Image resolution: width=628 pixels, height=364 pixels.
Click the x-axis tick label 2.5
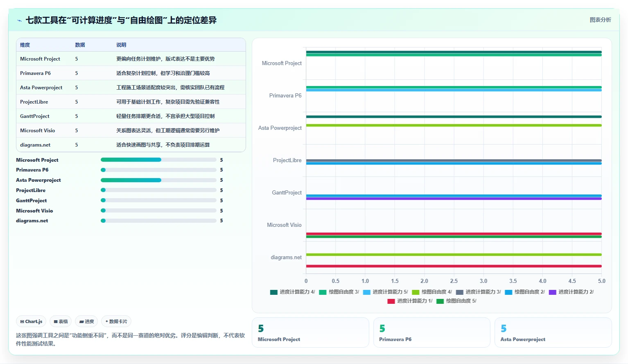tap(454, 281)
